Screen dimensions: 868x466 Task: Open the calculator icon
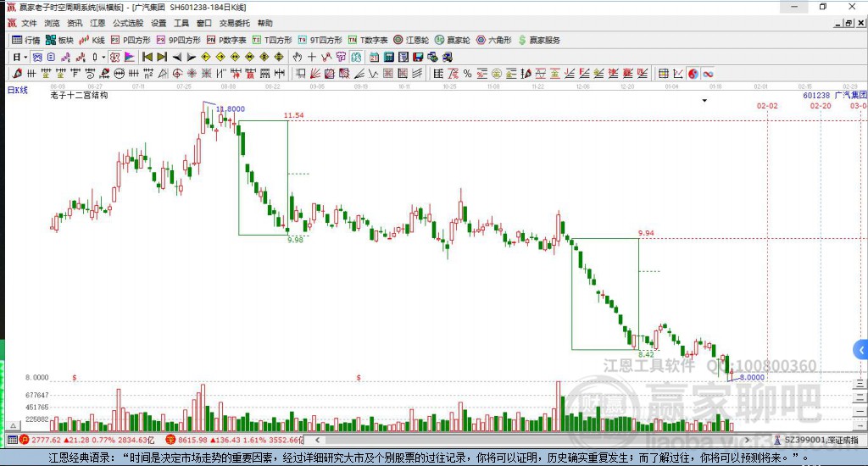point(388,57)
